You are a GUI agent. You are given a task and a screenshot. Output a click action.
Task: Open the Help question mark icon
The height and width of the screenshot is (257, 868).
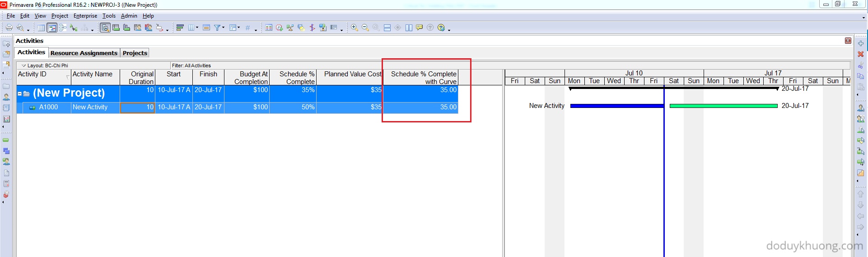click(x=441, y=28)
